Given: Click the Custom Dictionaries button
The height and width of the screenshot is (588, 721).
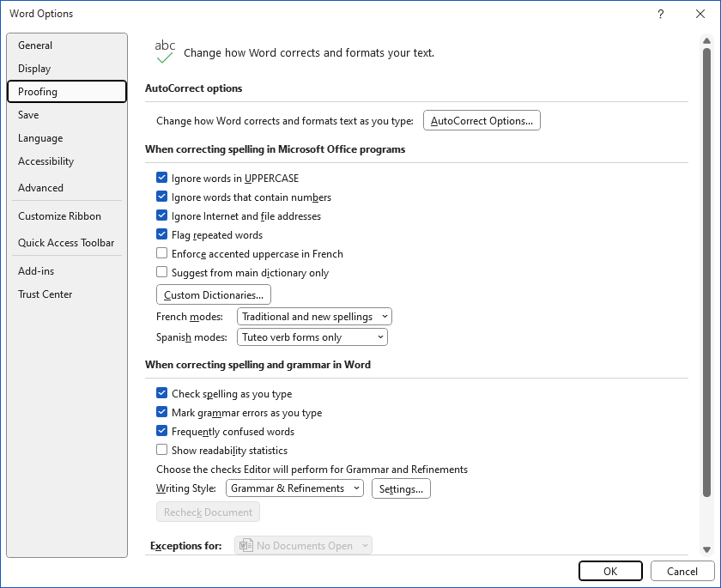Looking at the screenshot, I should pyautogui.click(x=214, y=294).
